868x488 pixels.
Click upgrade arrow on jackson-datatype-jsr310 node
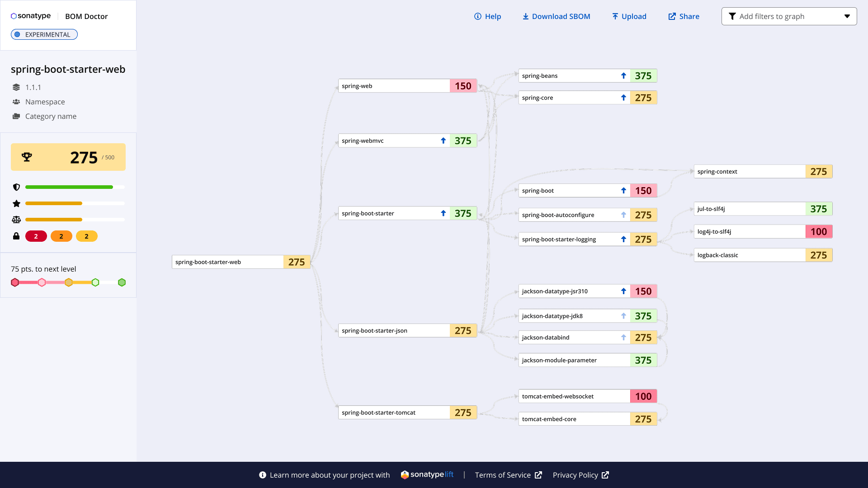(x=623, y=291)
